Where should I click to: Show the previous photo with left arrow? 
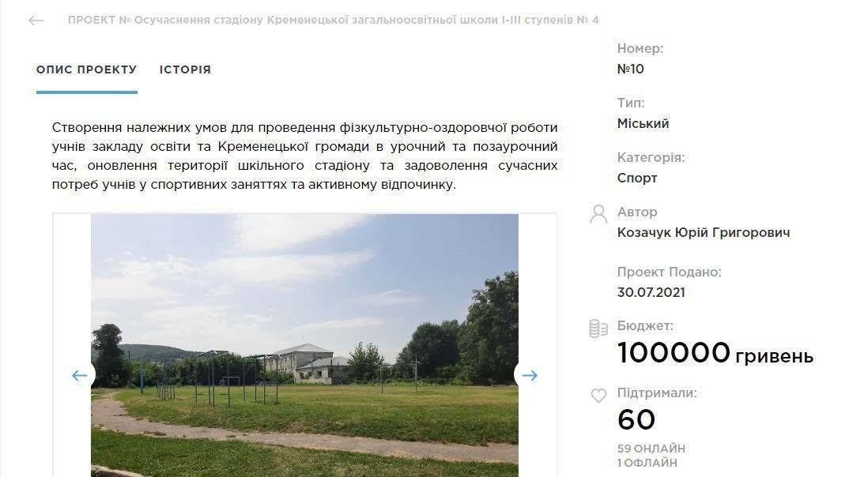pyautogui.click(x=79, y=376)
